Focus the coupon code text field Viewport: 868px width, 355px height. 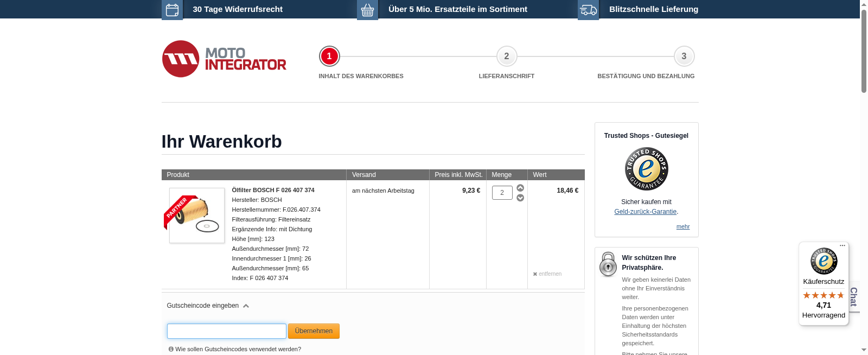[x=227, y=331]
